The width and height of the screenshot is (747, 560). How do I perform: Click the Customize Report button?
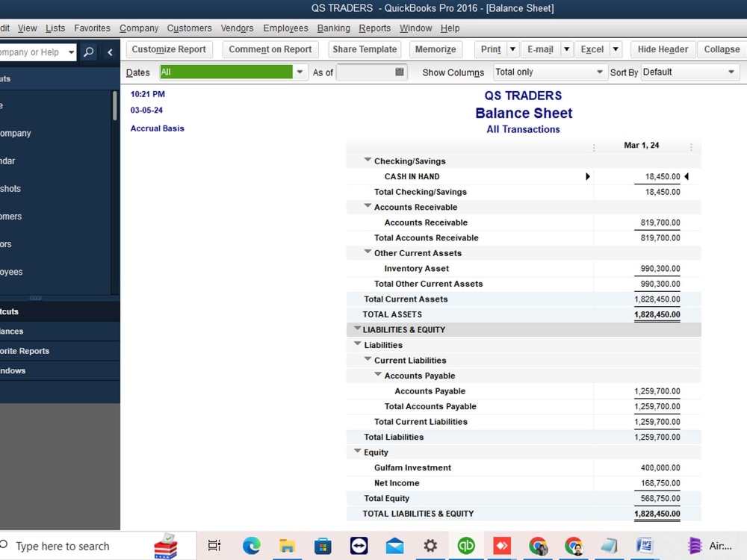click(169, 49)
